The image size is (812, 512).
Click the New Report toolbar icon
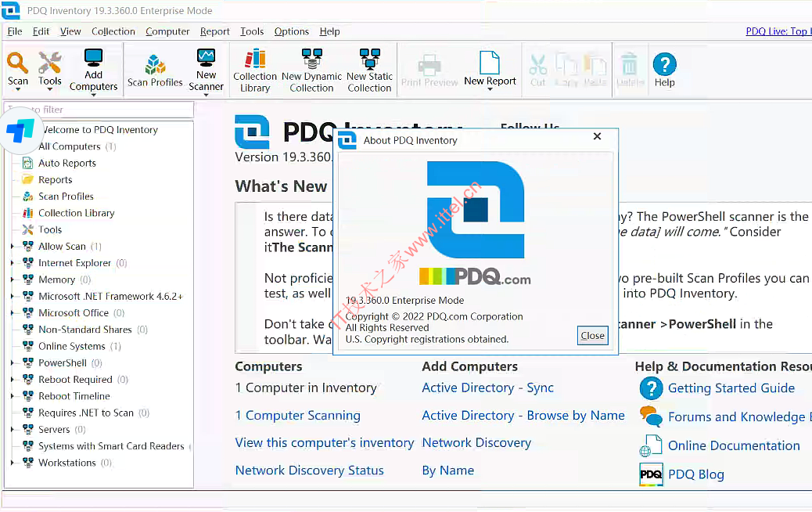[490, 63]
